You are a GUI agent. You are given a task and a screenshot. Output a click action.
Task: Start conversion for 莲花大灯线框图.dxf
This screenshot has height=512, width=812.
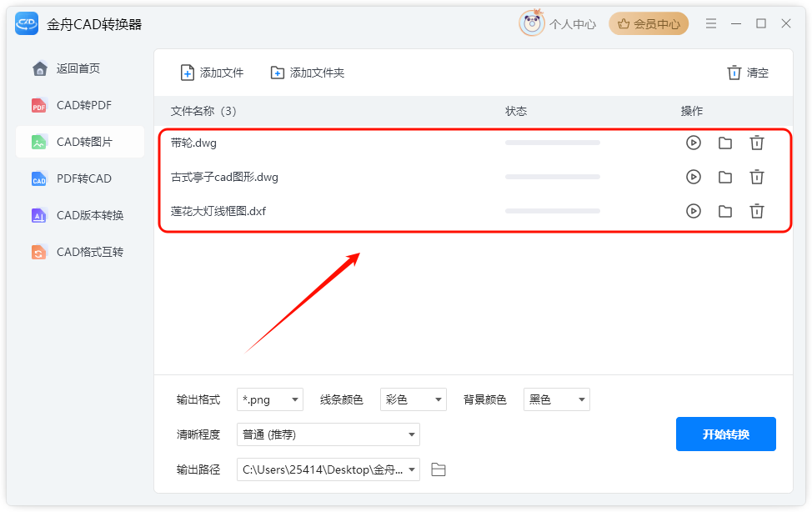694,211
